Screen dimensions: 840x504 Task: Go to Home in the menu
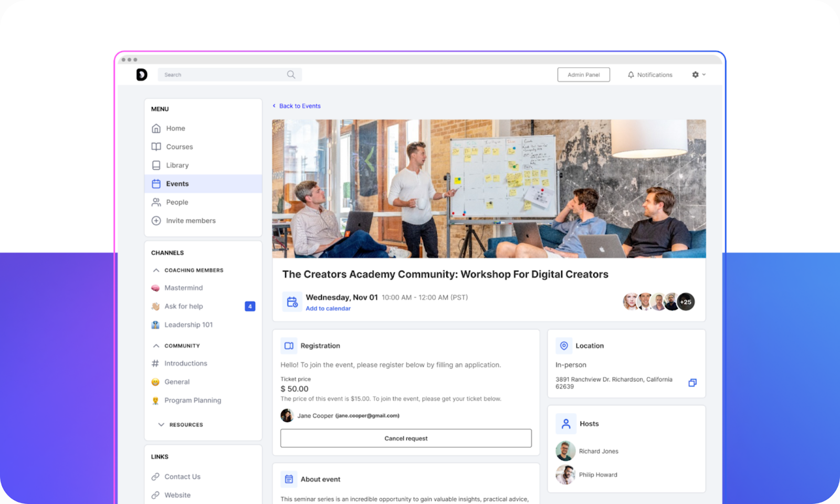(203, 128)
